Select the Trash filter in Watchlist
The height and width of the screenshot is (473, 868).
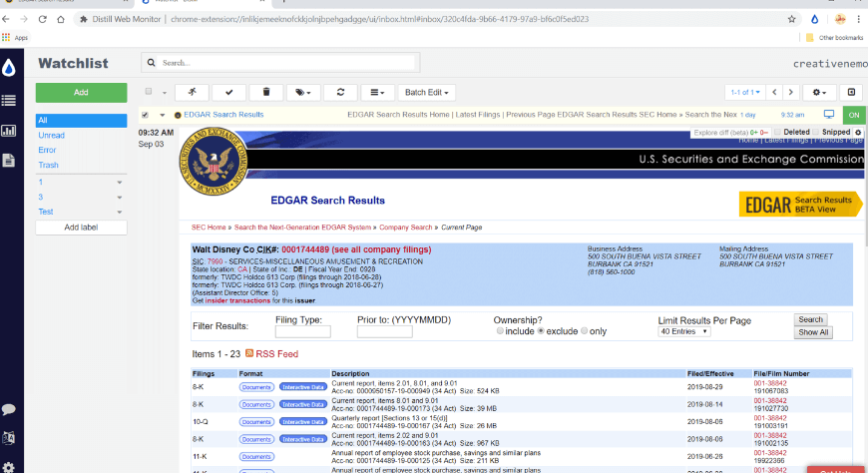click(x=48, y=165)
